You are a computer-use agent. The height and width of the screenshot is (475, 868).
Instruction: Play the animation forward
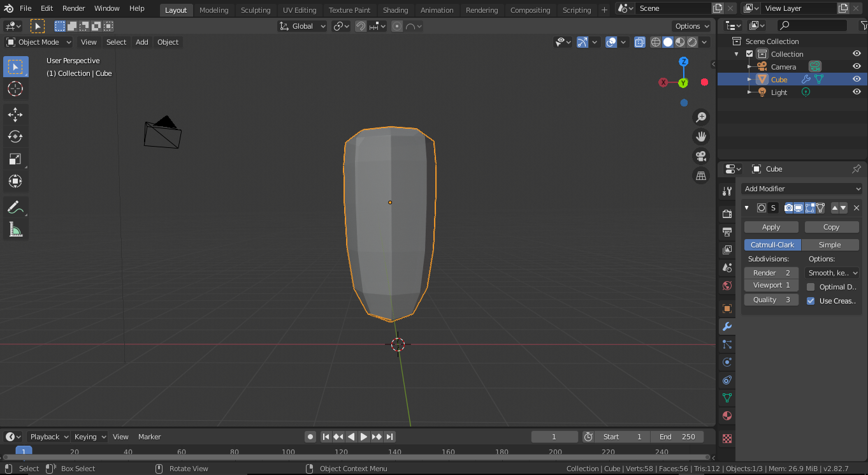(364, 437)
